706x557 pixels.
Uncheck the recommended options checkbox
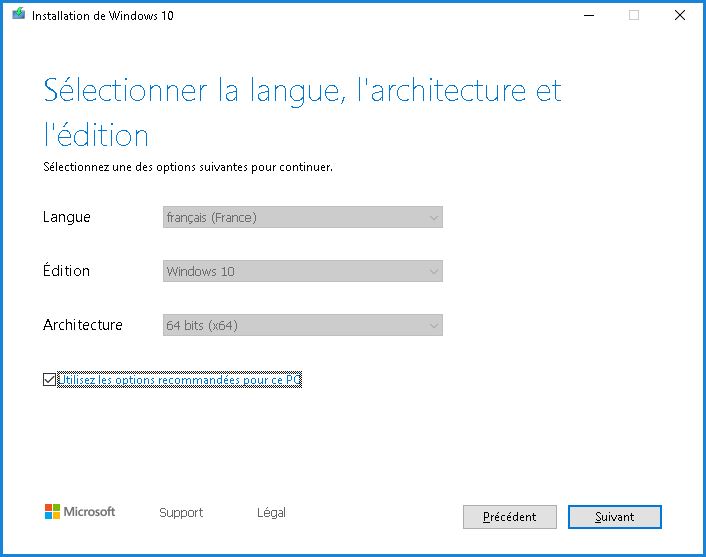[50, 380]
